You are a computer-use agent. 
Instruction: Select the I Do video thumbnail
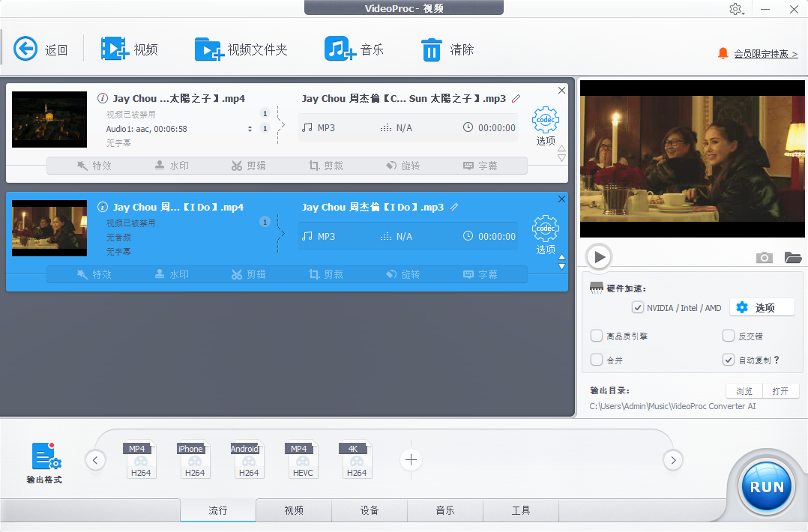(49, 228)
